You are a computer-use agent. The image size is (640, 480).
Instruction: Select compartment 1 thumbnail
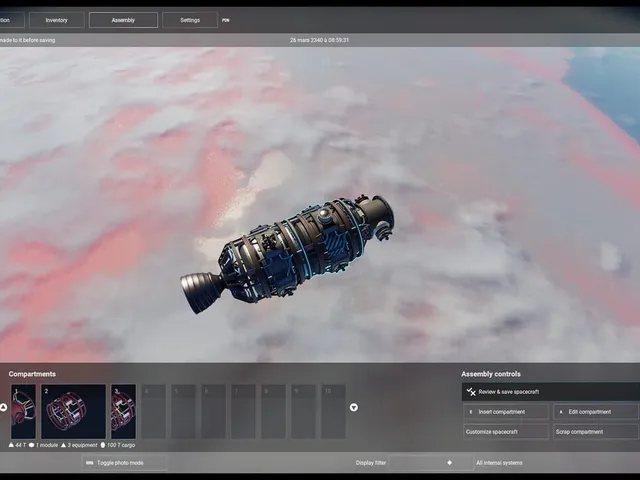click(x=23, y=411)
